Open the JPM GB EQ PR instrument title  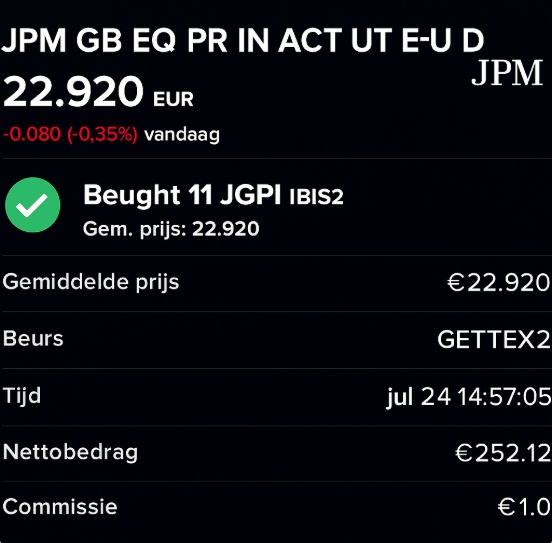click(243, 40)
